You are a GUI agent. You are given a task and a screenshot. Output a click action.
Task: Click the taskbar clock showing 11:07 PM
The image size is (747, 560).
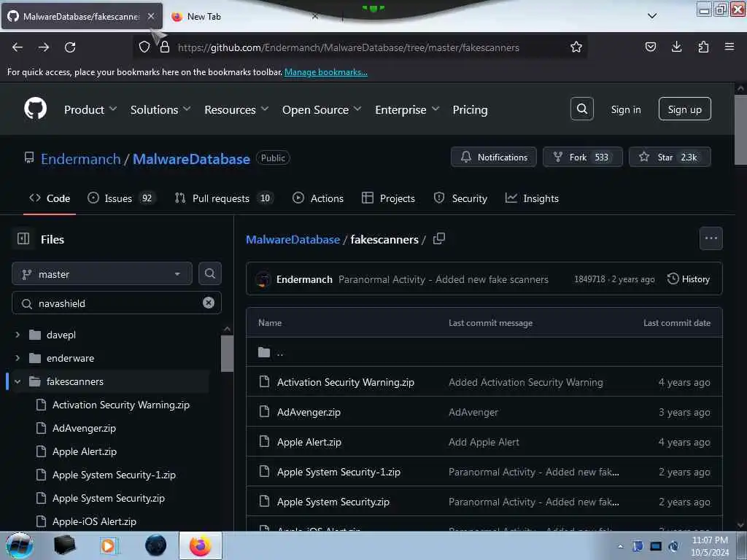pyautogui.click(x=709, y=545)
